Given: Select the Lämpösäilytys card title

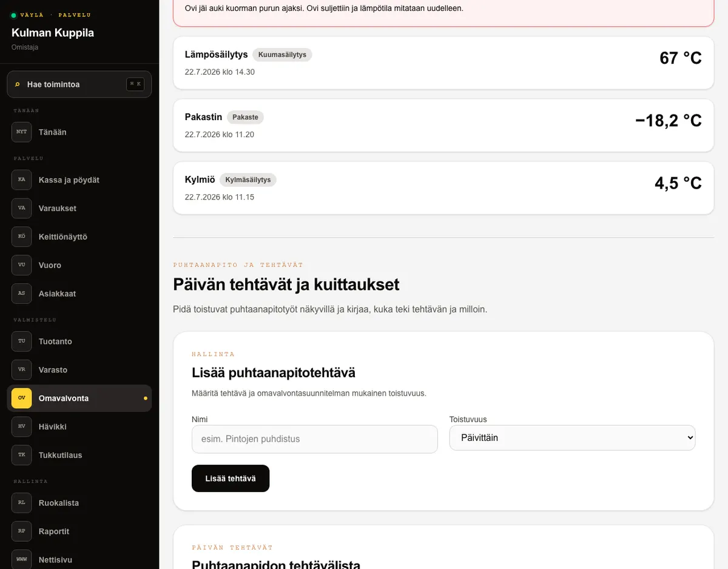Looking at the screenshot, I should pyautogui.click(x=217, y=55).
